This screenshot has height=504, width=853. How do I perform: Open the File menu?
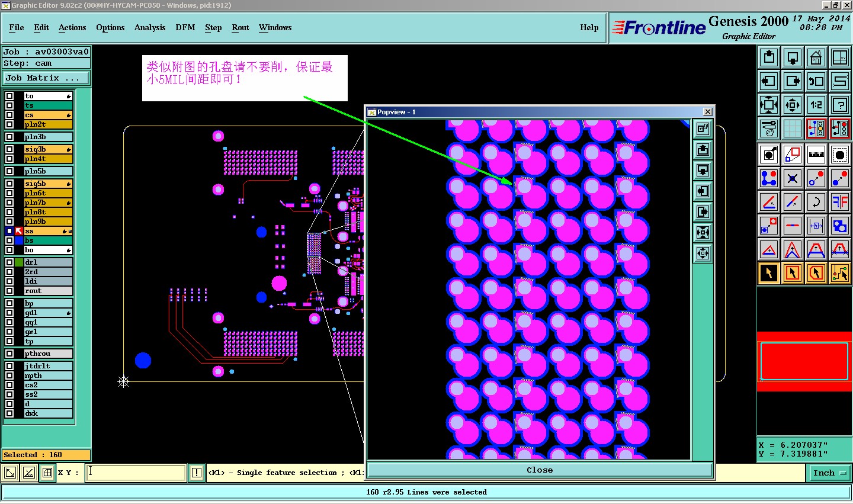[17, 27]
